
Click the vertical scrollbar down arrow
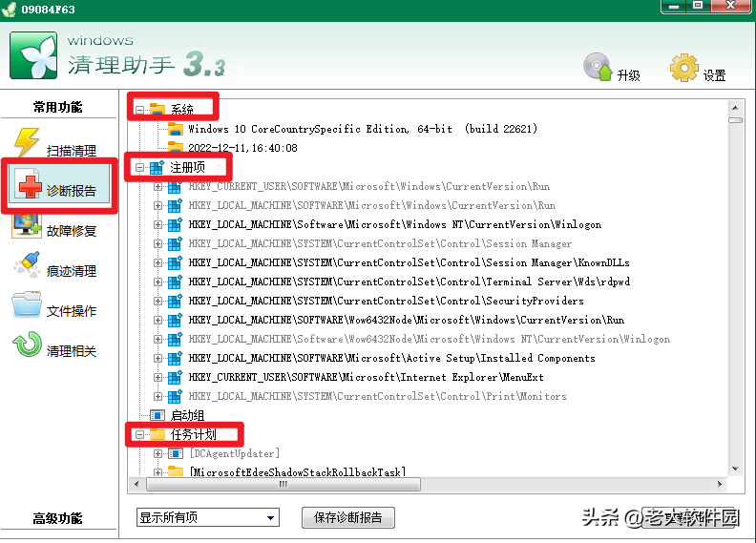pos(735,469)
